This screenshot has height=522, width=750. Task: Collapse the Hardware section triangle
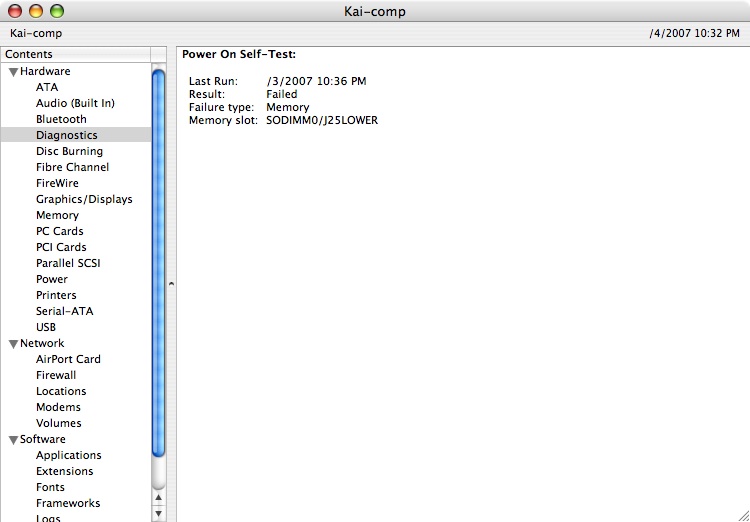[13, 72]
